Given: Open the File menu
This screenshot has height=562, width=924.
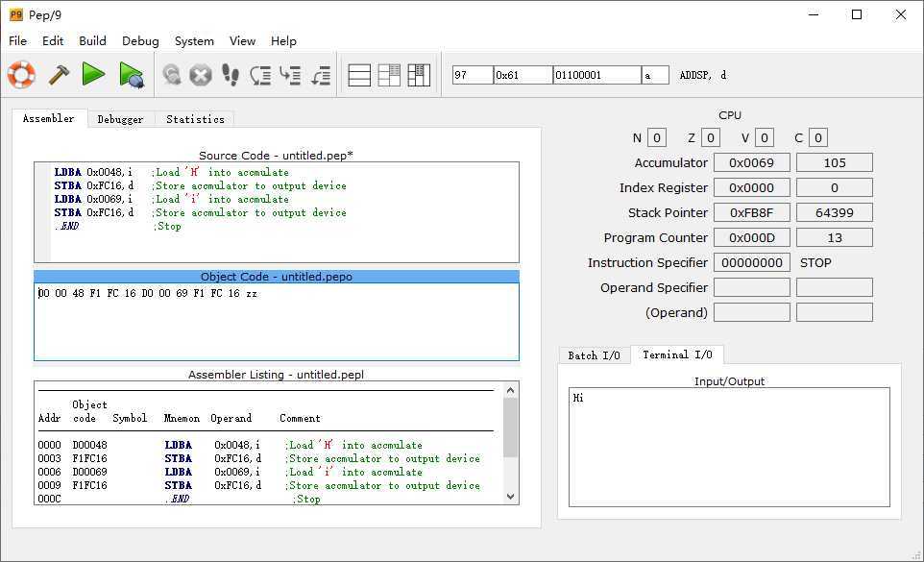Looking at the screenshot, I should coord(17,40).
